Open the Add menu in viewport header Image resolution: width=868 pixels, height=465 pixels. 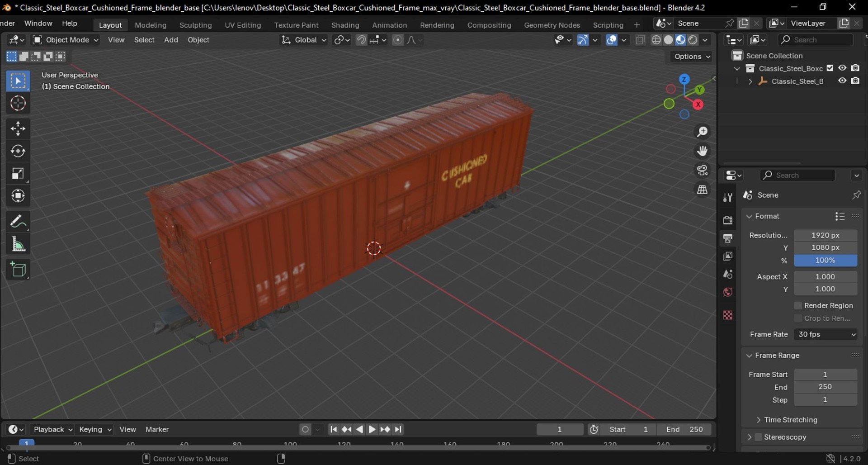(171, 40)
